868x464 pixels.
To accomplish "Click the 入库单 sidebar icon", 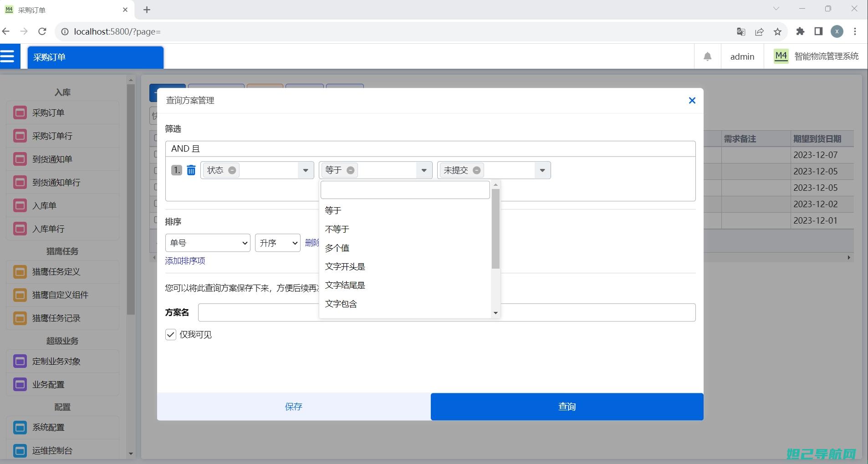I will point(20,205).
